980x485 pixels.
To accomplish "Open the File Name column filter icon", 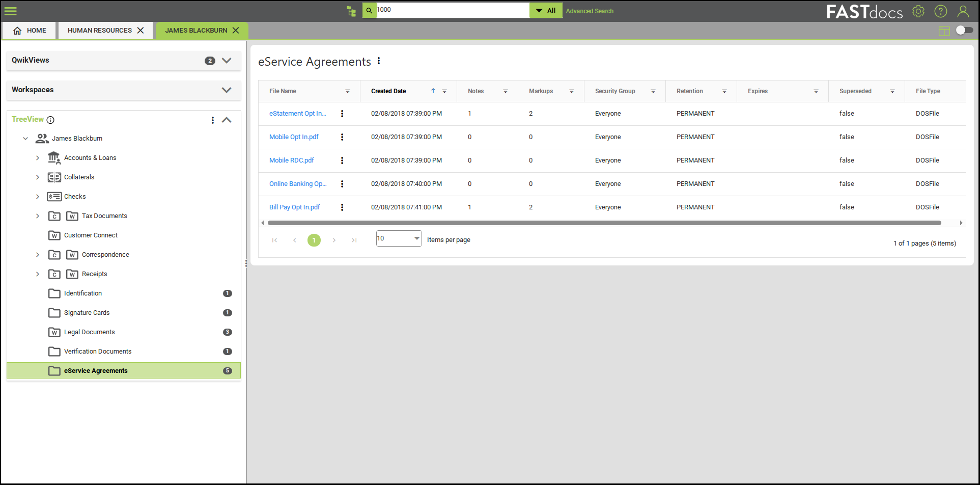I will pyautogui.click(x=348, y=91).
